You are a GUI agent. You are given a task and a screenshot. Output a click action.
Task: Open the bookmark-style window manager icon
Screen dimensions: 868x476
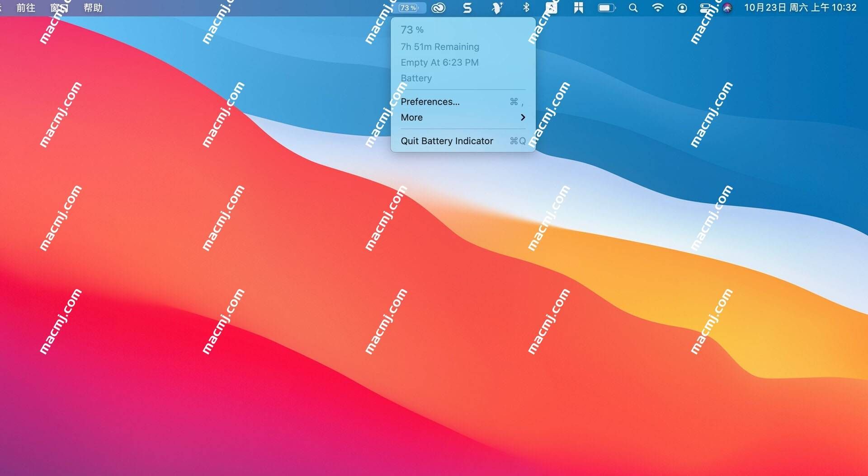pos(578,8)
